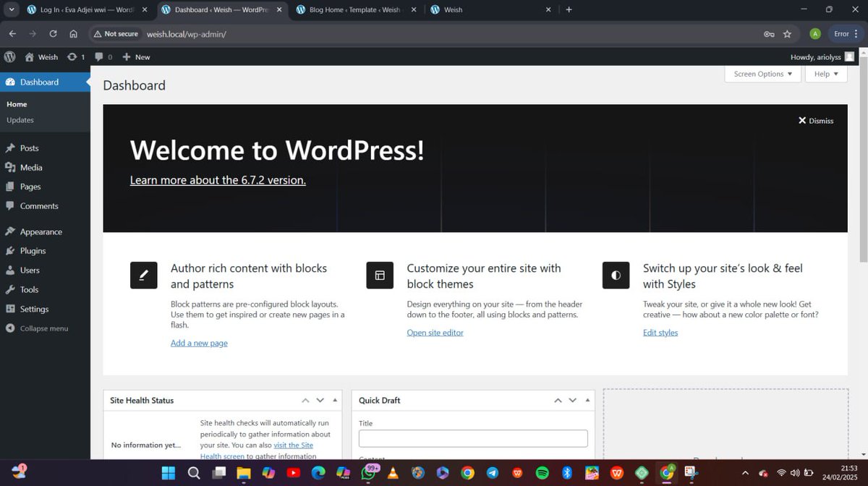Expand the Help panel
The height and width of the screenshot is (486, 868).
tap(826, 74)
